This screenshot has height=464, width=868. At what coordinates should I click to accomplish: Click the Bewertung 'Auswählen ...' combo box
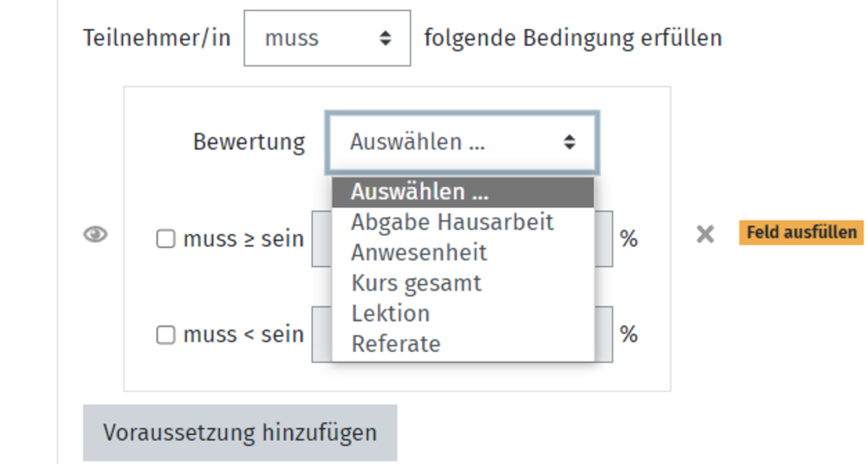pos(462,142)
